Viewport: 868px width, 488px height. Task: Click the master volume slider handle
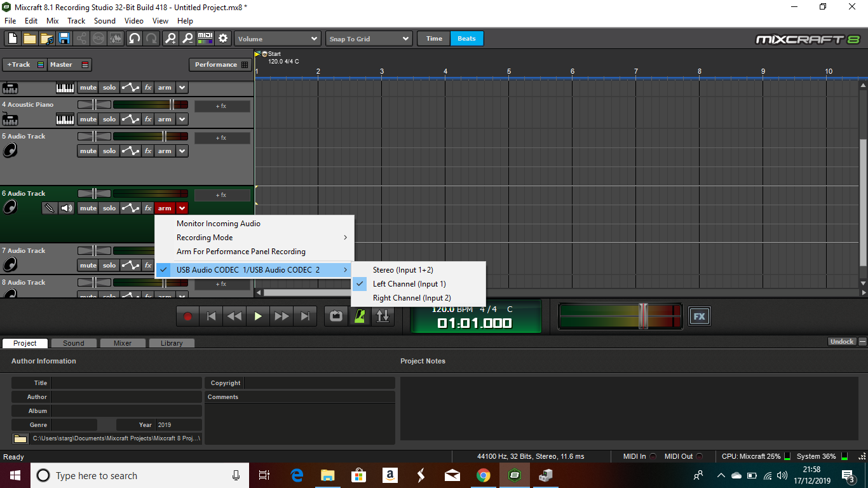pos(643,316)
